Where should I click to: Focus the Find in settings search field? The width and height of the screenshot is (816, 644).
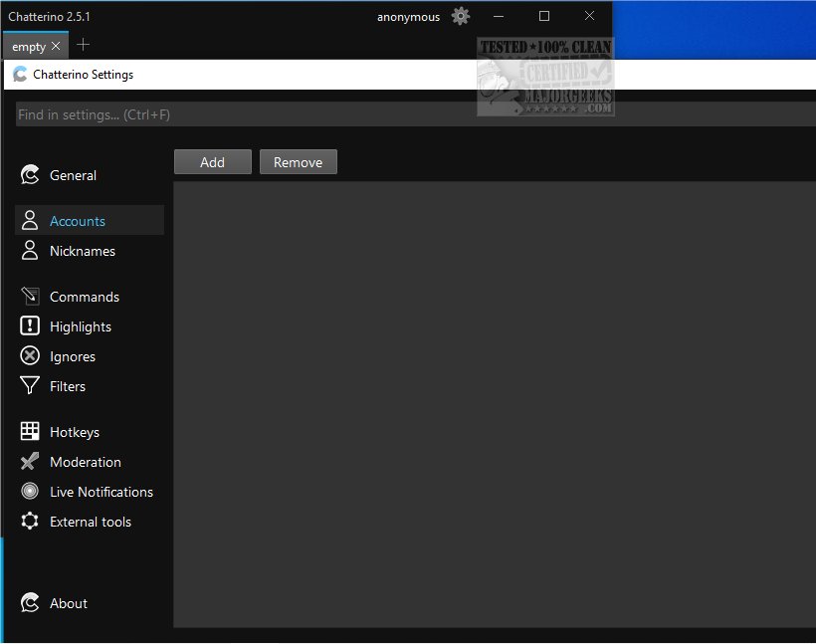click(415, 114)
